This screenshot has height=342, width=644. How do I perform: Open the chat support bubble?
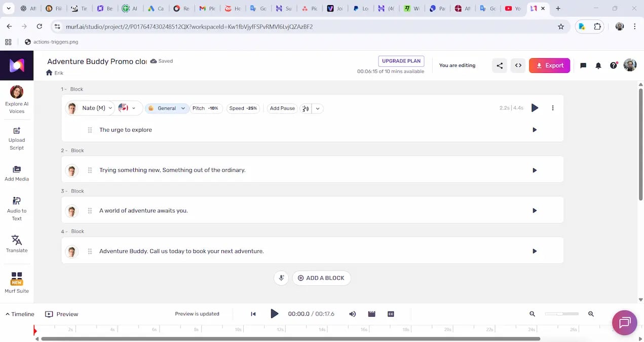click(624, 323)
